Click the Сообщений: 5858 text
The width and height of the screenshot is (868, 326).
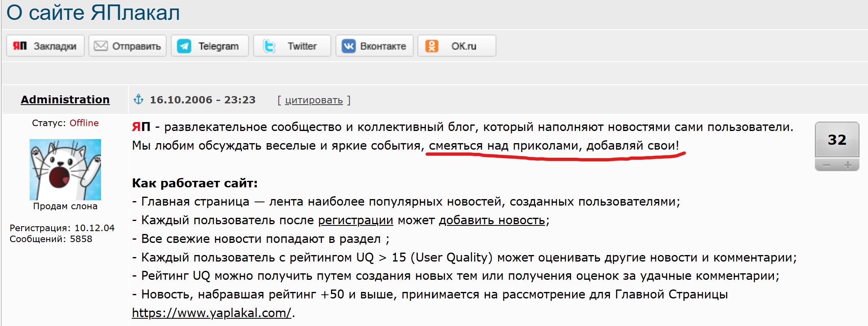51,239
